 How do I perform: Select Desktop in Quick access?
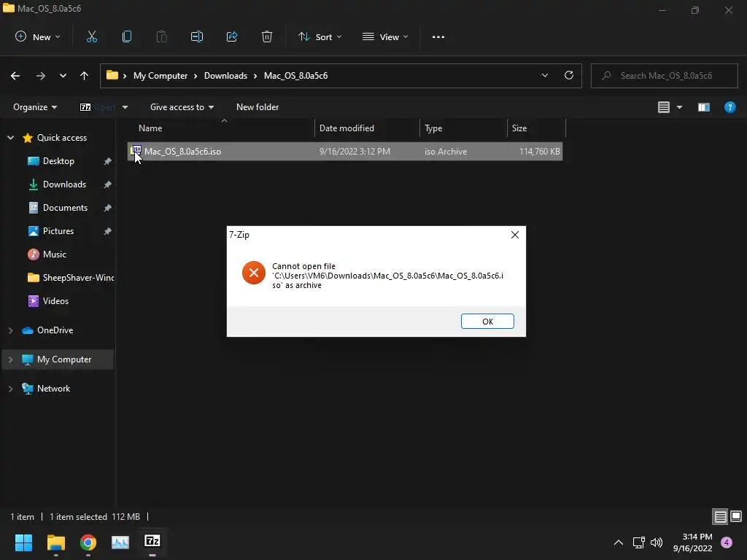click(58, 161)
